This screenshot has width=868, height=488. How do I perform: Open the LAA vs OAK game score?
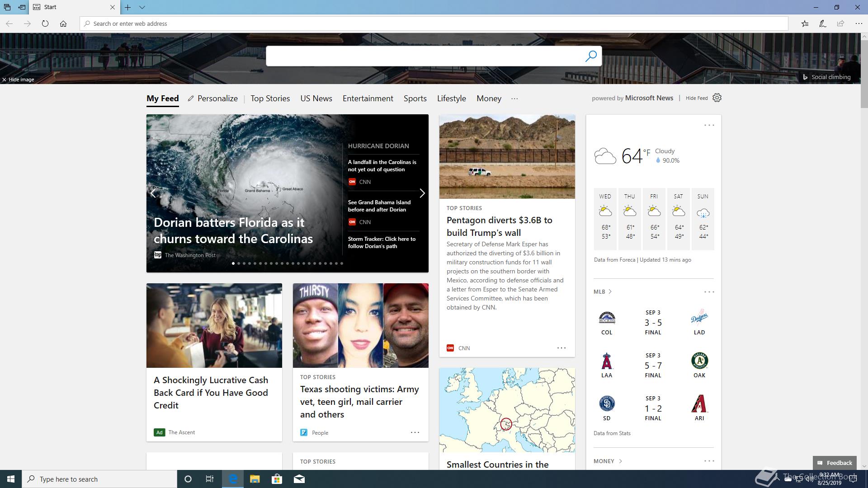pyautogui.click(x=653, y=366)
